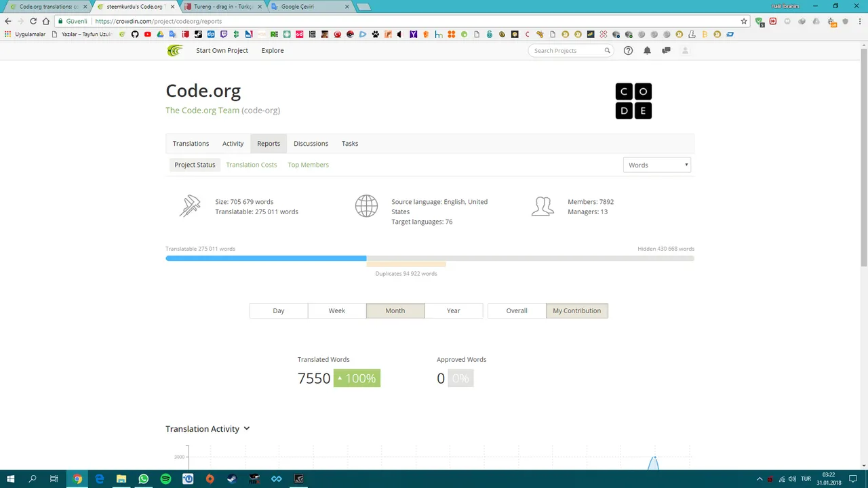Open the Tasks tab
This screenshot has width=868, height=488.
pyautogui.click(x=350, y=144)
